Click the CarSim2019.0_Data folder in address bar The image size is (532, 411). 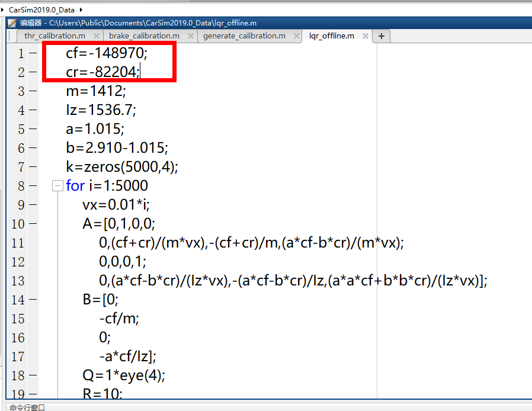41,10
